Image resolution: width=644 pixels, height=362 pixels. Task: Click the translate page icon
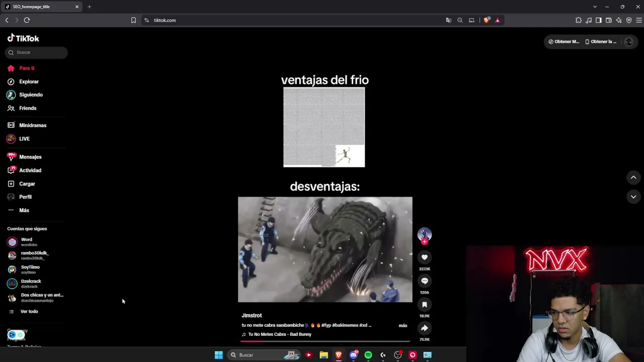point(448,20)
